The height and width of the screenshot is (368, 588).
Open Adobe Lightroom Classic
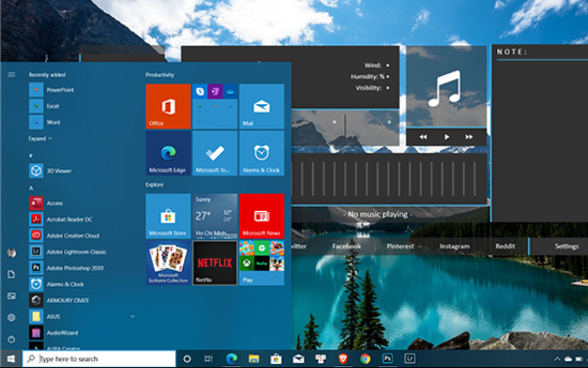tap(68, 252)
